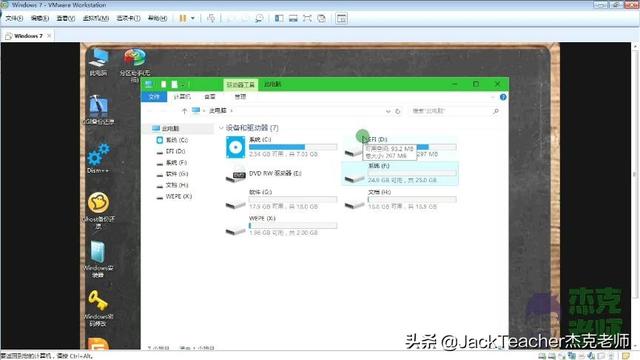Close the Windows 7 VM tab
640x360 pixels.
tap(49, 36)
